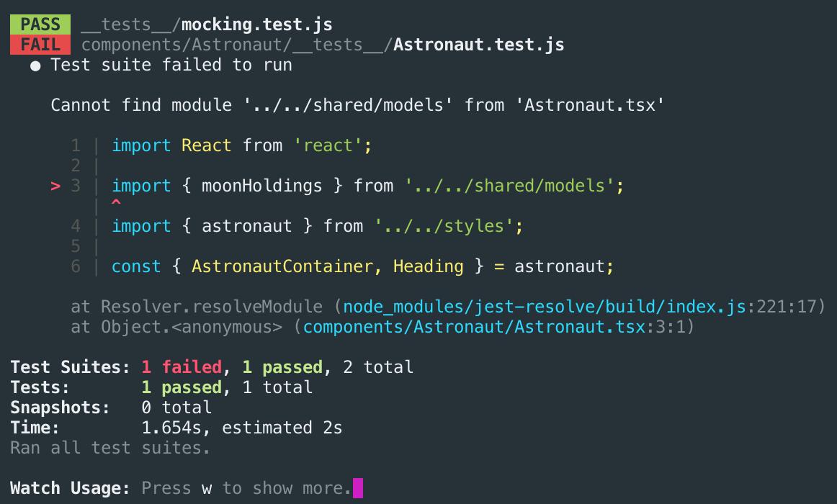The height and width of the screenshot is (504, 837).
Task: Click the 'AstronautContainer' identifier on line 6
Action: pos(282,266)
